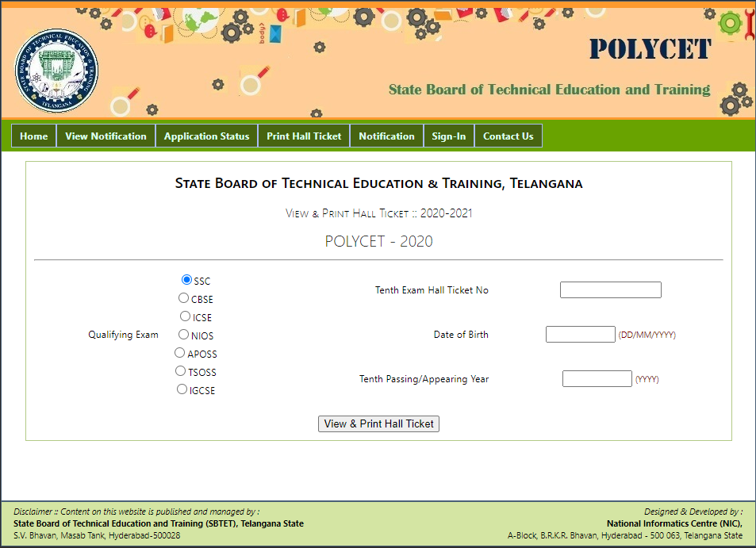Viewport: 756px width, 548px height.
Task: Click the POLYCET banner title
Action: click(650, 49)
